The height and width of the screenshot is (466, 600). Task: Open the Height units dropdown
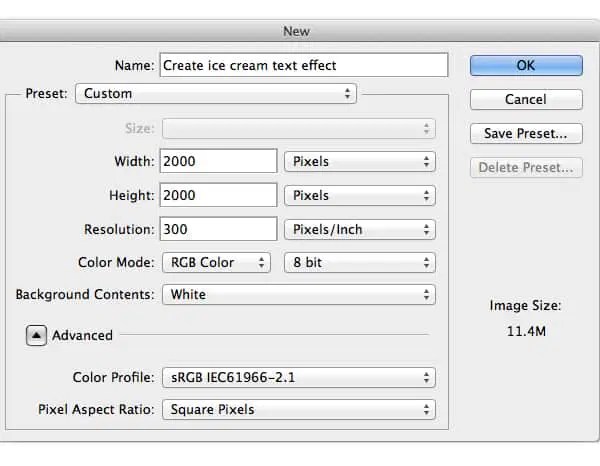click(360, 195)
